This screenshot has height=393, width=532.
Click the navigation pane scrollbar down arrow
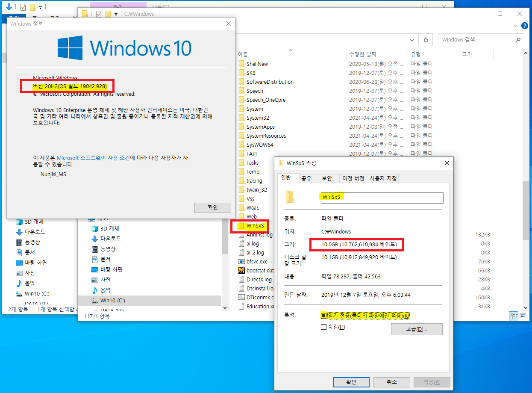pos(225,307)
